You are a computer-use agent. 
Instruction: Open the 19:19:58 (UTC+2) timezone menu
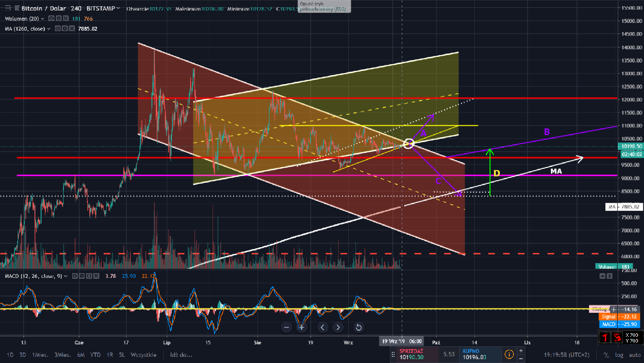pos(567,355)
